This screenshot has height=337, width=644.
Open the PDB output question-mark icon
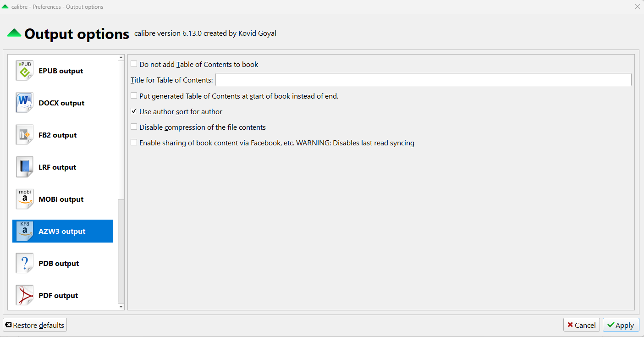(x=24, y=263)
